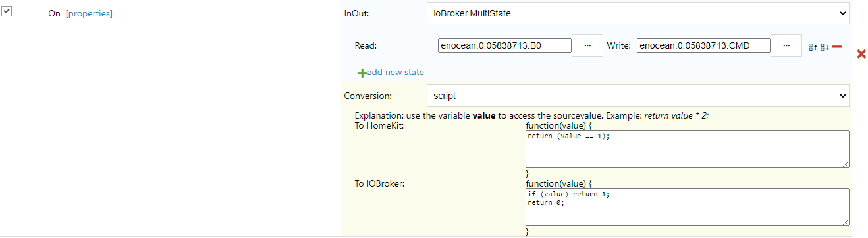
Task: Move the state down with the arrow icon
Action: [x=825, y=47]
